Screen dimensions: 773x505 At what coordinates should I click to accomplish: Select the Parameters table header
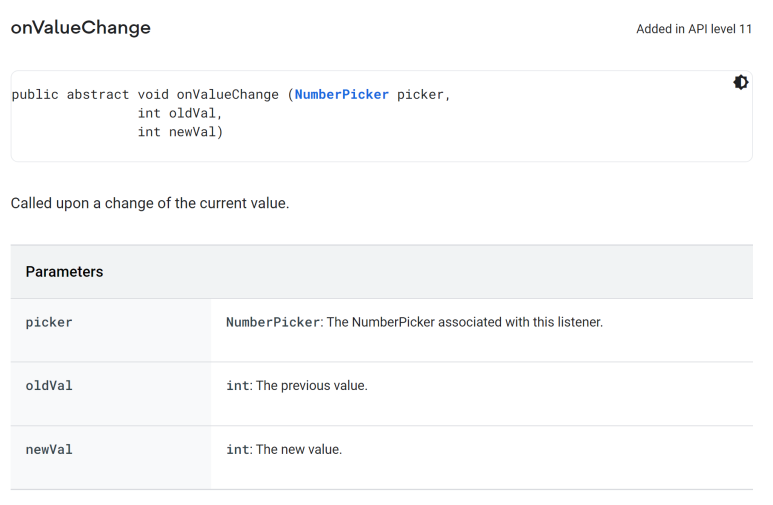tap(382, 272)
